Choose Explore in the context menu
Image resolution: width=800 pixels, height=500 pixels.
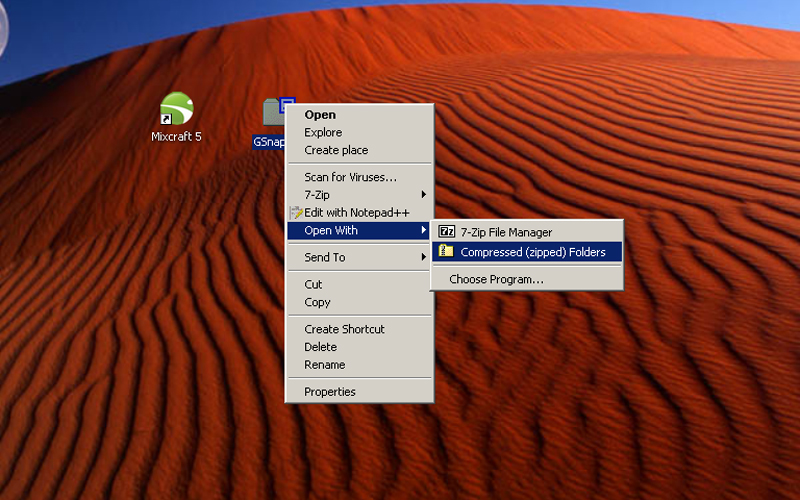pos(359,133)
